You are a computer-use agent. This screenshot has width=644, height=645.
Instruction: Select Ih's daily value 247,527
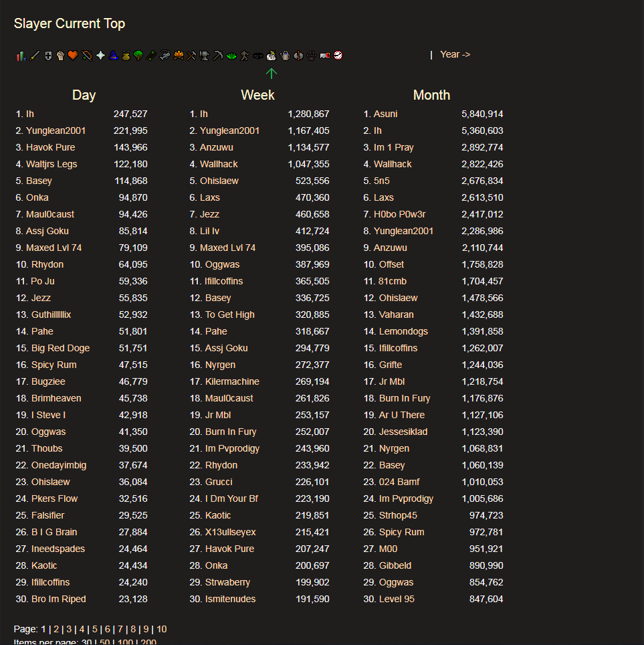point(130,114)
